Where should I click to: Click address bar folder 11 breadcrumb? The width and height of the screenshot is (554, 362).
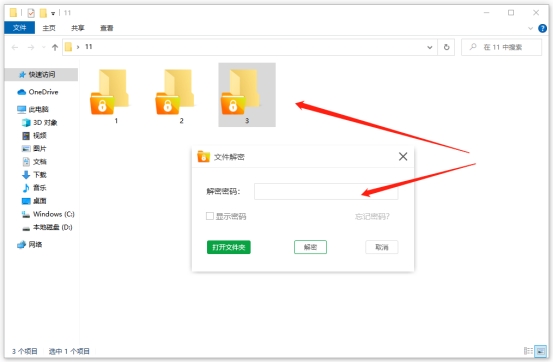89,47
